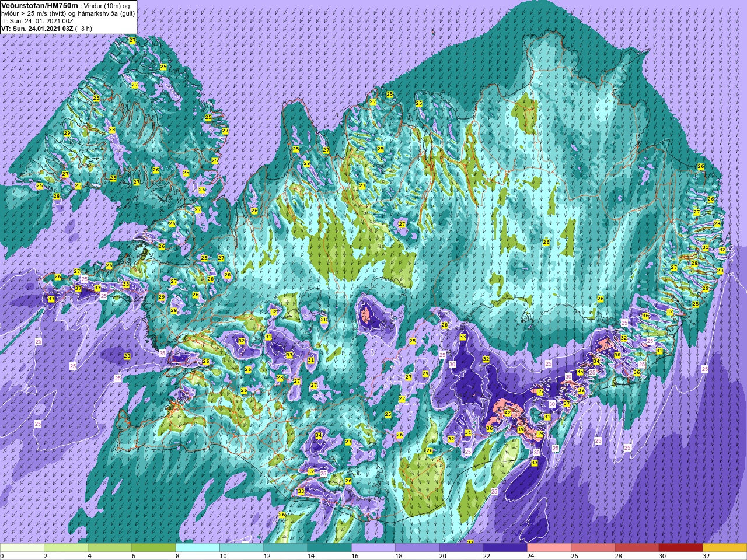This screenshot has height=560, width=747.
Task: Select the 26–28 m/s salmon scale swatch
Action: click(593, 548)
